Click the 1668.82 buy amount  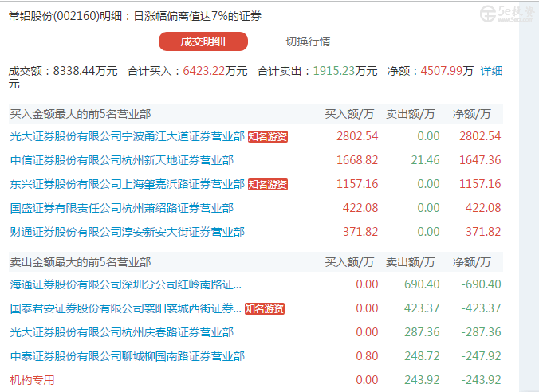click(x=357, y=160)
